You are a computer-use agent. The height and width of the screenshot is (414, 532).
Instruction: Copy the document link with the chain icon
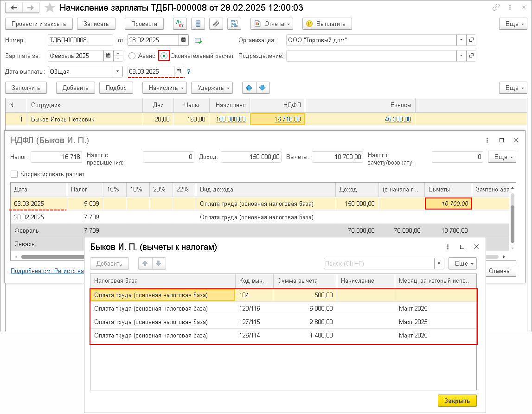click(x=496, y=7)
